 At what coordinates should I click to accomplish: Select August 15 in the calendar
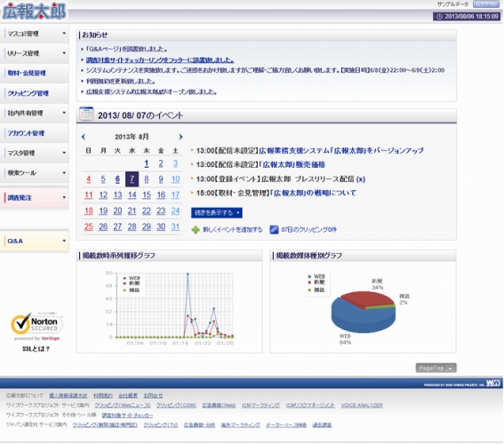pos(147,194)
